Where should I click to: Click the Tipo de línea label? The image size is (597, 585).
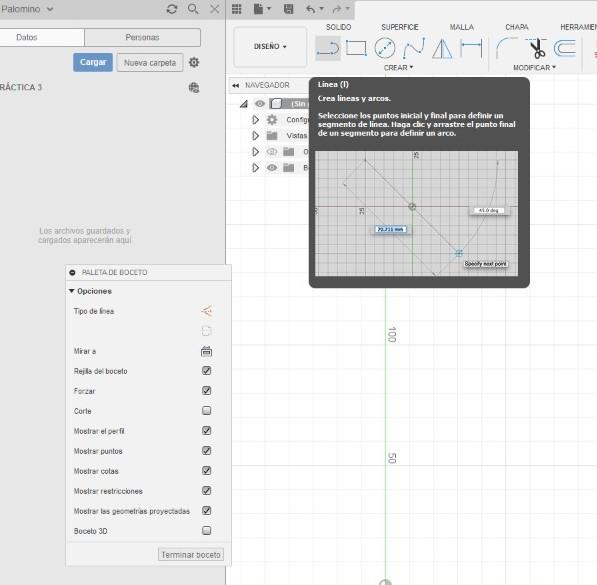[94, 311]
